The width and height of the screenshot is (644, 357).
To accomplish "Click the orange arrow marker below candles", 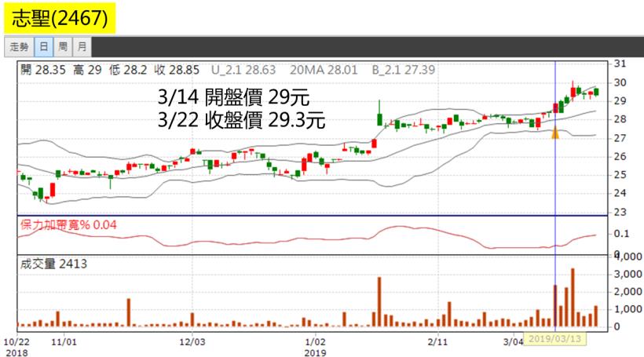I will click(555, 133).
